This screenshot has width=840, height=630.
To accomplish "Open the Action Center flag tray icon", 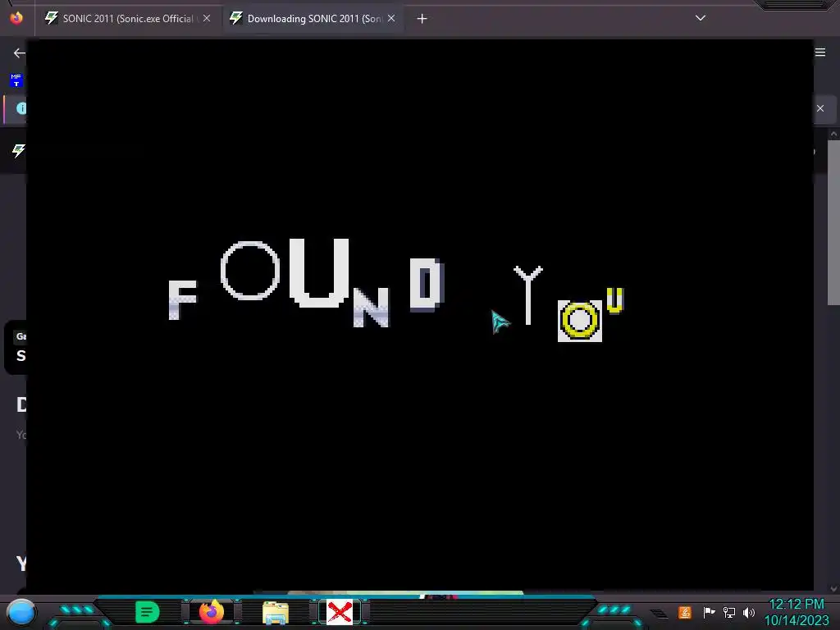I will (x=709, y=612).
